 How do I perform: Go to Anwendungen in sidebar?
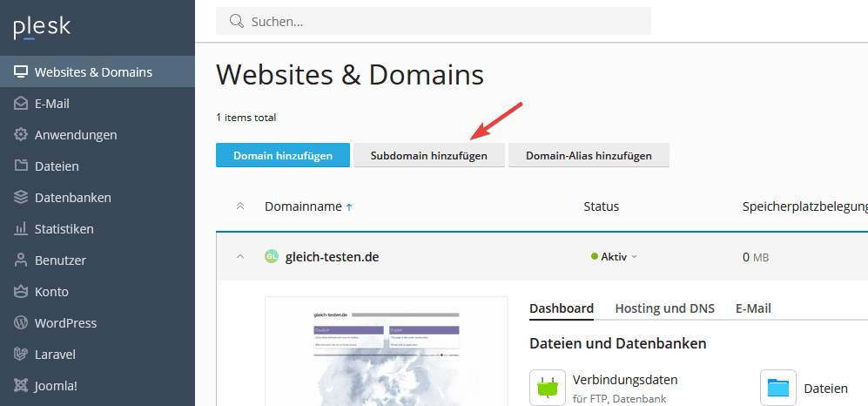(98, 134)
